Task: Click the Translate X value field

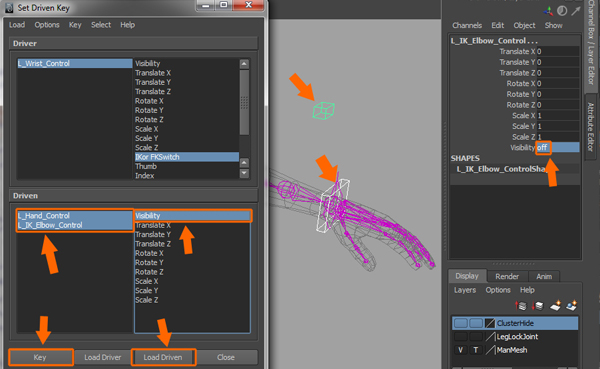Action: coord(558,51)
